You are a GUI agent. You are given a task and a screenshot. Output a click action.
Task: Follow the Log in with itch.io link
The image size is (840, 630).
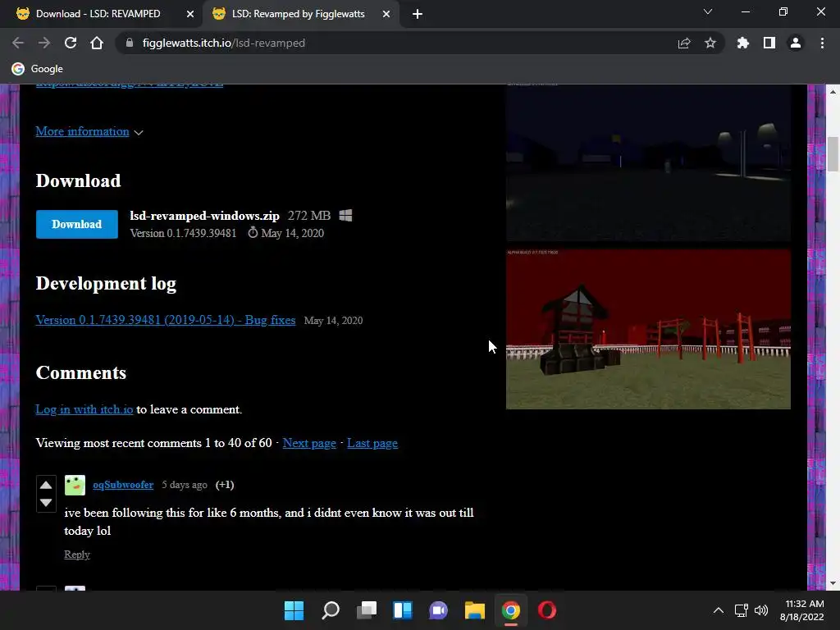[84, 409]
